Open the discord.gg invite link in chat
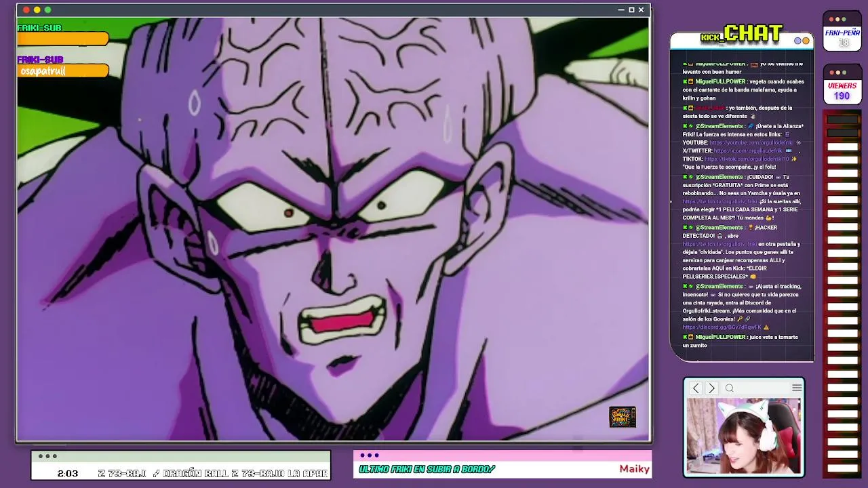The width and height of the screenshot is (868, 488). pyautogui.click(x=722, y=327)
